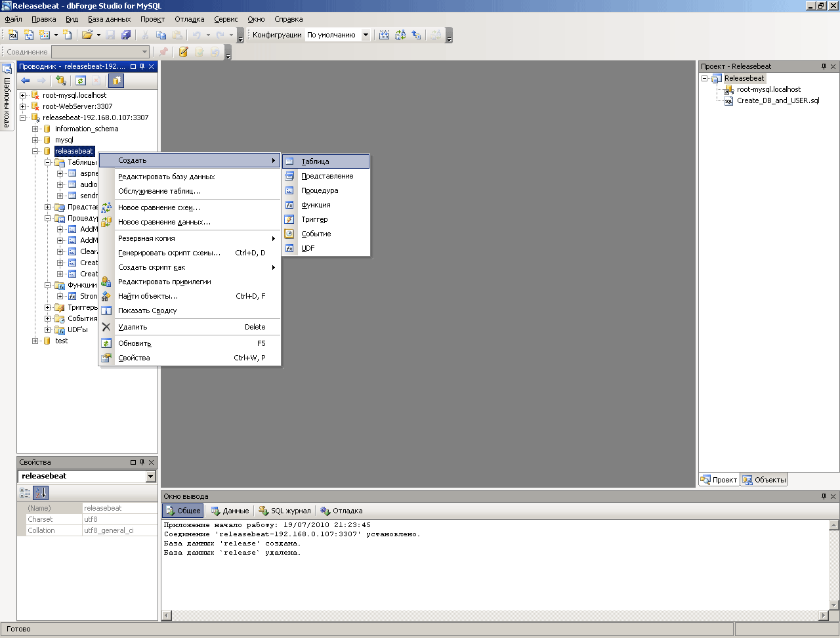Open the База данных menu
Viewport: 840px width, 638px height.
(110, 19)
